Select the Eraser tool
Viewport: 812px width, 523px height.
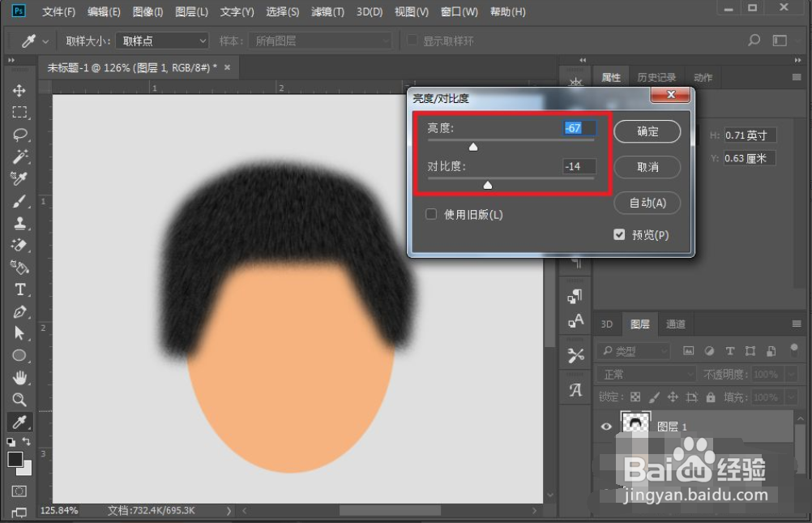19,245
